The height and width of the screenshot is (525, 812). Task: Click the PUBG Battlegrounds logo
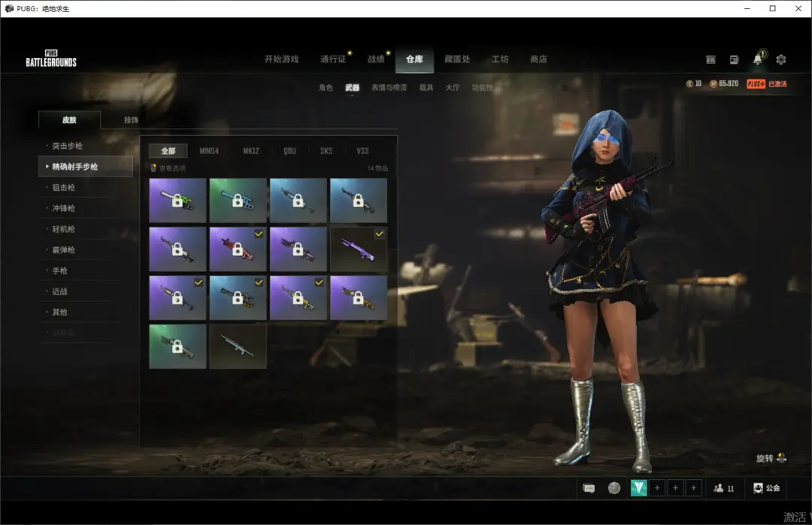tap(51, 59)
